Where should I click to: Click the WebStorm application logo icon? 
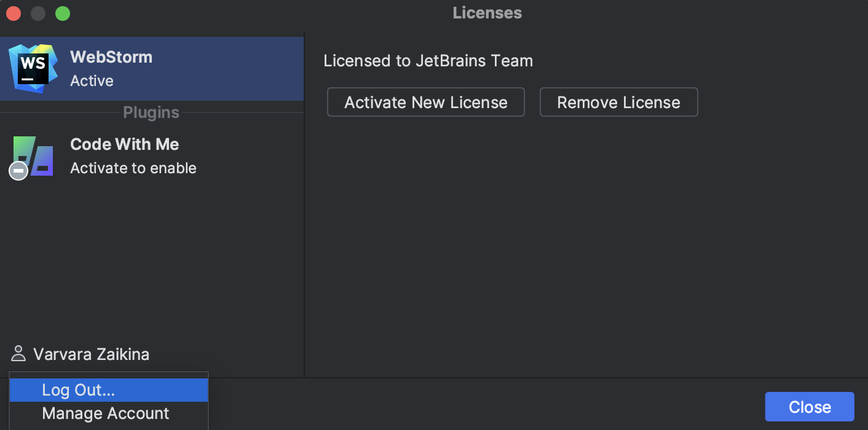point(32,68)
